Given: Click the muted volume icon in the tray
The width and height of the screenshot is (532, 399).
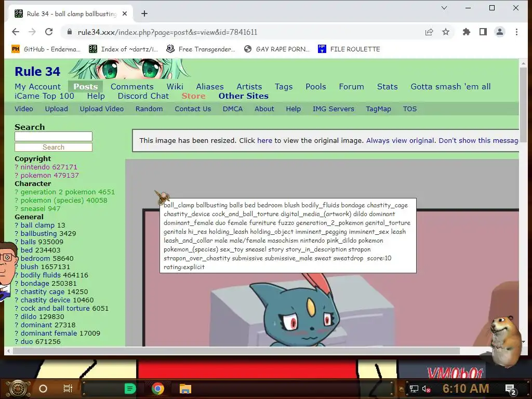Looking at the screenshot, I should click(426, 389).
